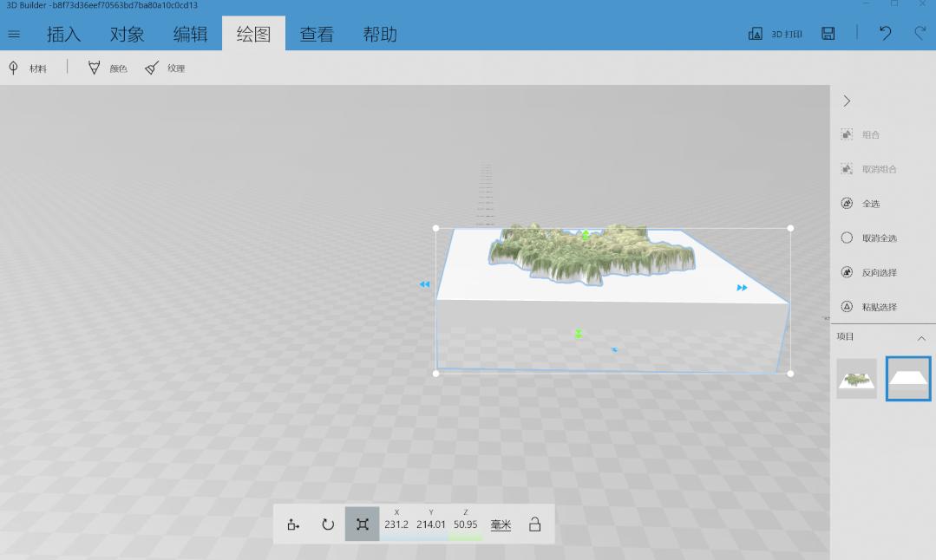The height and width of the screenshot is (560, 936).
Task: Collapse the right side panel with chevron
Action: (x=846, y=101)
